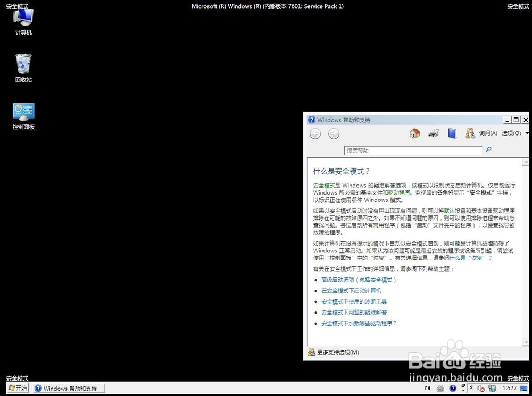Run search with the magnifier icon
Viewport: 532px width, 396px height.
(x=489, y=150)
